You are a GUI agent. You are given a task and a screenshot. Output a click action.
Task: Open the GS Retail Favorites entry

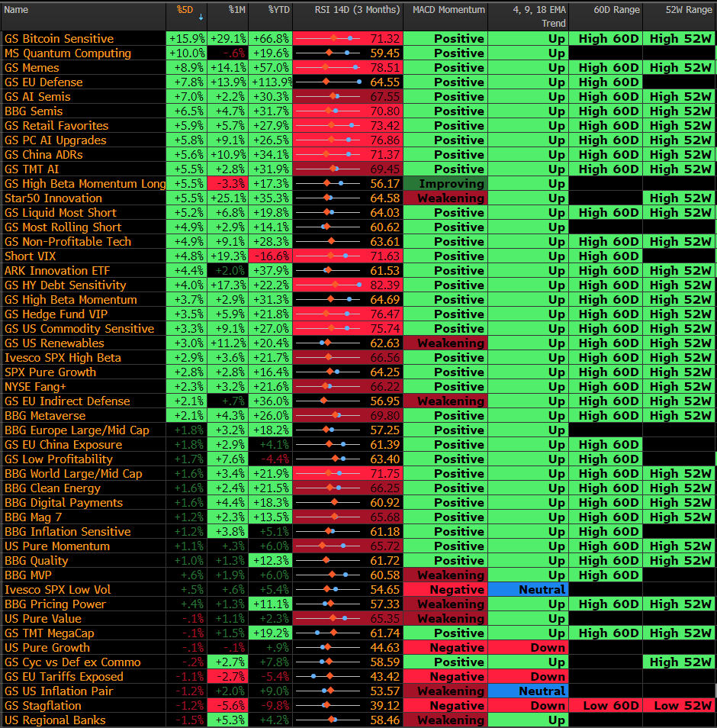coord(56,126)
